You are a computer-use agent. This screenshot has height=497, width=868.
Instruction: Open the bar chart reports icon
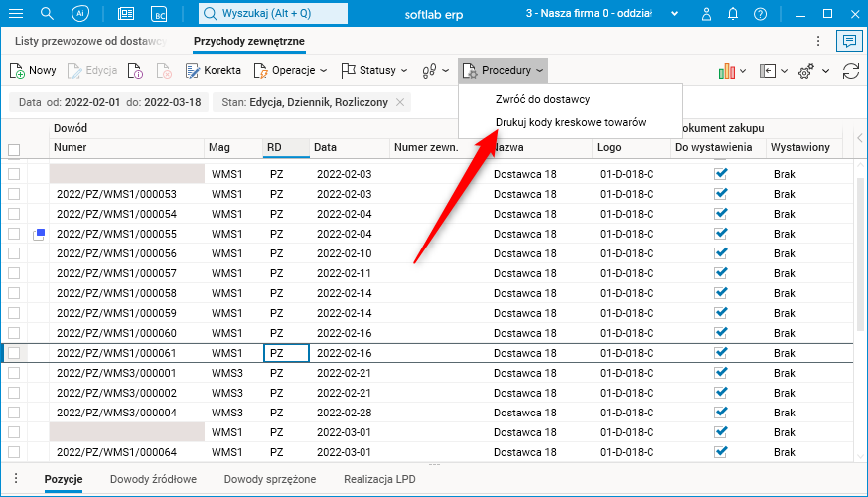[726, 71]
